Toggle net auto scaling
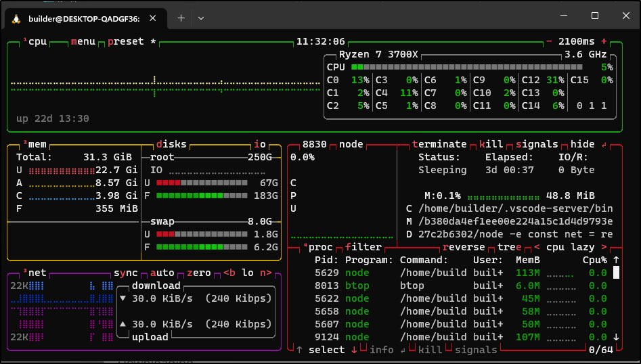This screenshot has height=364, width=641. 162,273
